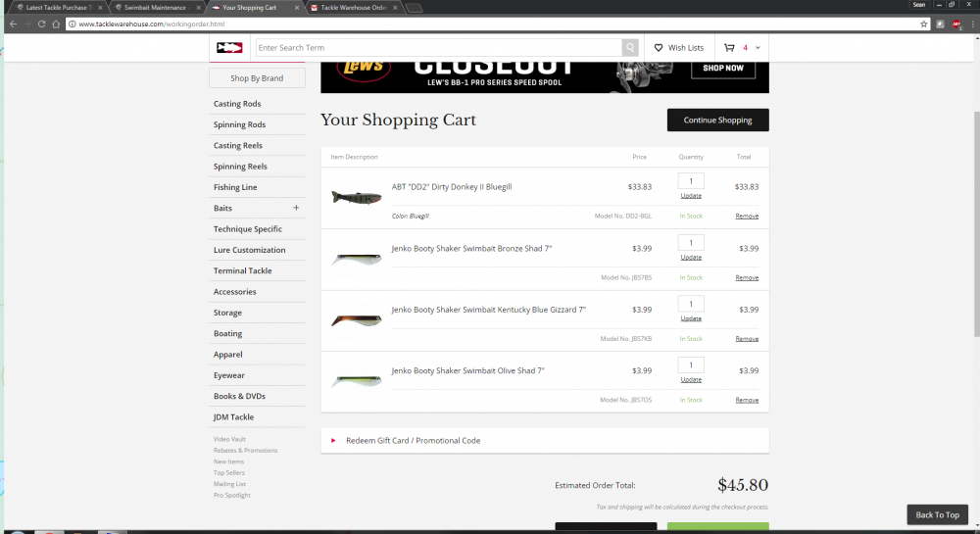Click quantity field for Dirty Donkey Bluegill

pos(691,181)
